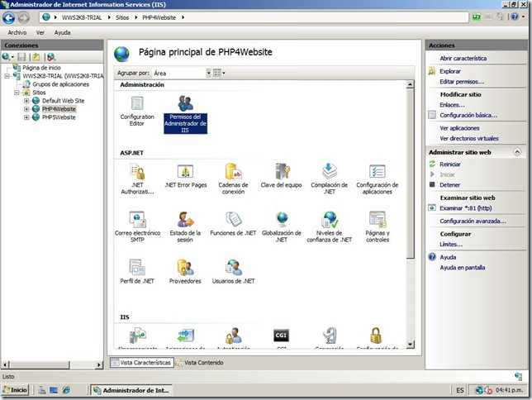The height and width of the screenshot is (400, 532).
Task: Open the CGI feature icon
Action: pyautogui.click(x=281, y=336)
